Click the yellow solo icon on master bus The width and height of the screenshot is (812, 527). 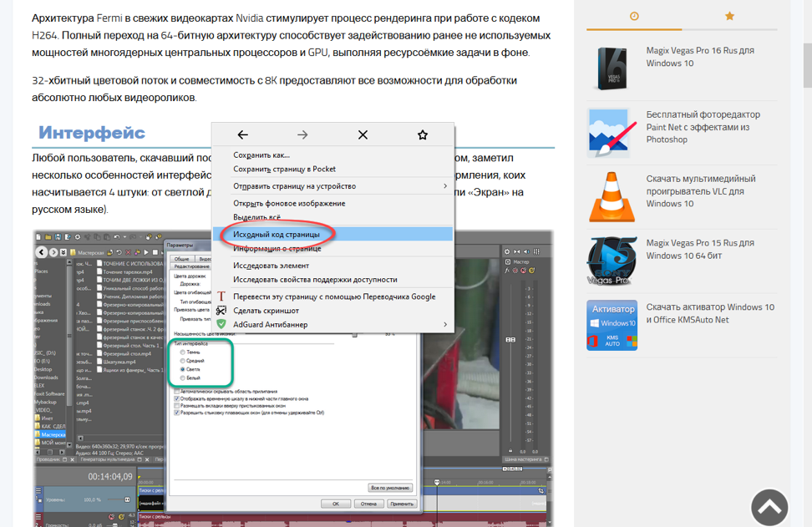pos(531,271)
